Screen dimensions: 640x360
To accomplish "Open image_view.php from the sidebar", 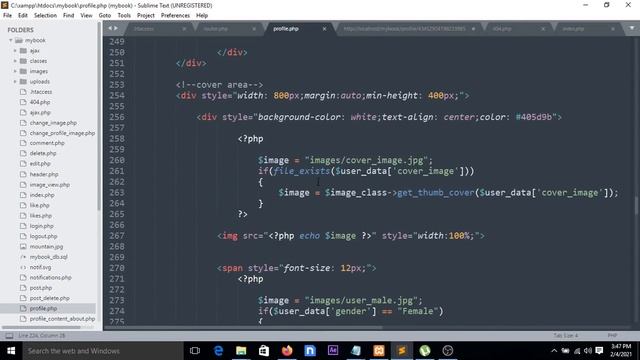I will click(49, 184).
